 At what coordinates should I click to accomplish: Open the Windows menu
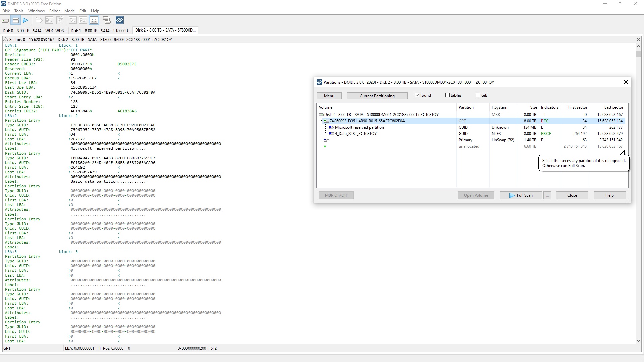coord(36,11)
